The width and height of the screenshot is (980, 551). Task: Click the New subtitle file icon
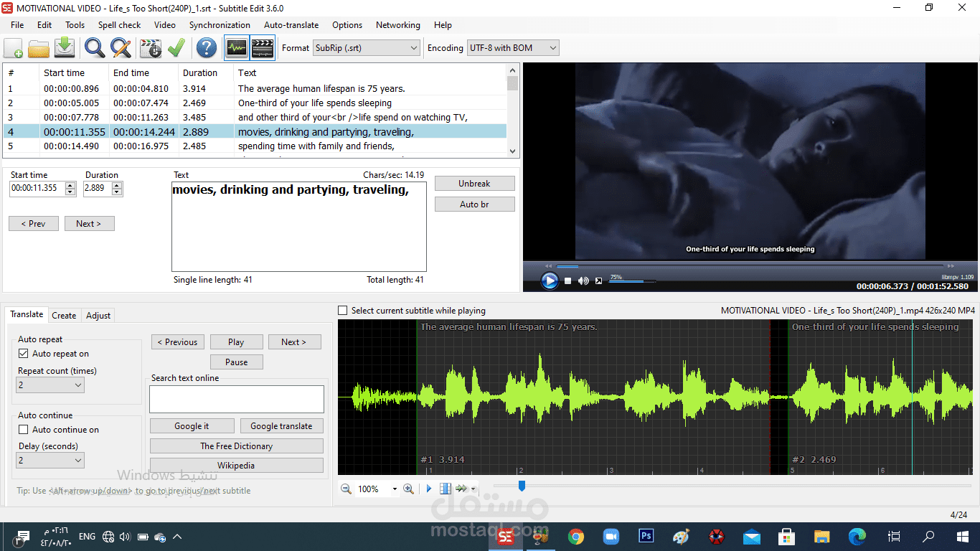[14, 48]
